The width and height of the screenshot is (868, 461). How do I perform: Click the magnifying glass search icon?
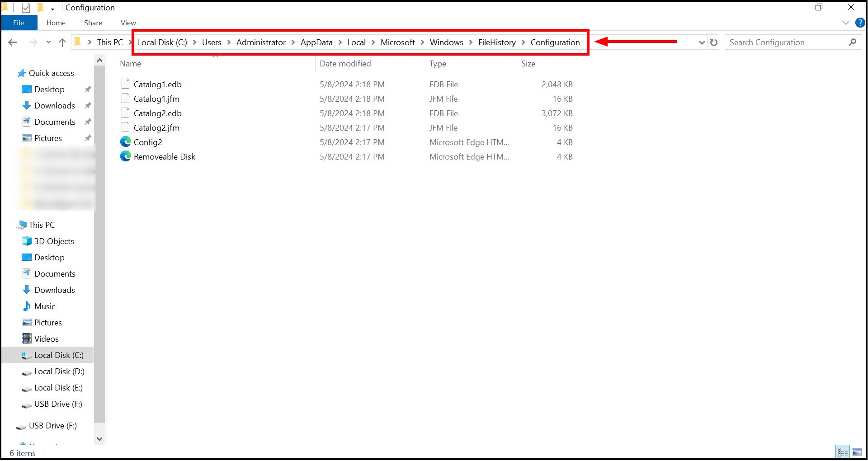(853, 42)
